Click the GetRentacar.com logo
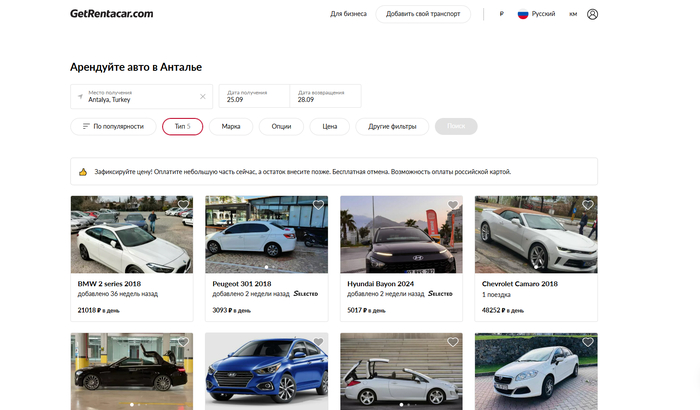 [111, 14]
